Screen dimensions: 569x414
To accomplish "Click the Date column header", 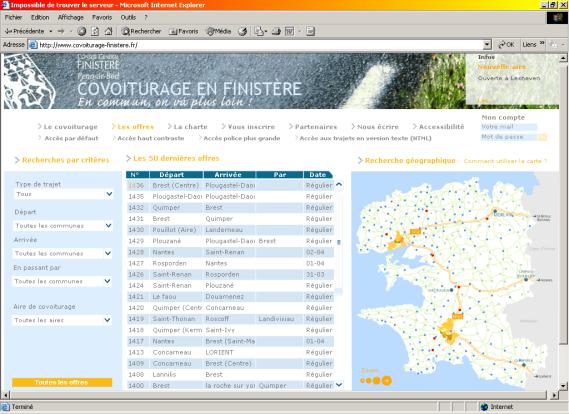I will (x=318, y=175).
